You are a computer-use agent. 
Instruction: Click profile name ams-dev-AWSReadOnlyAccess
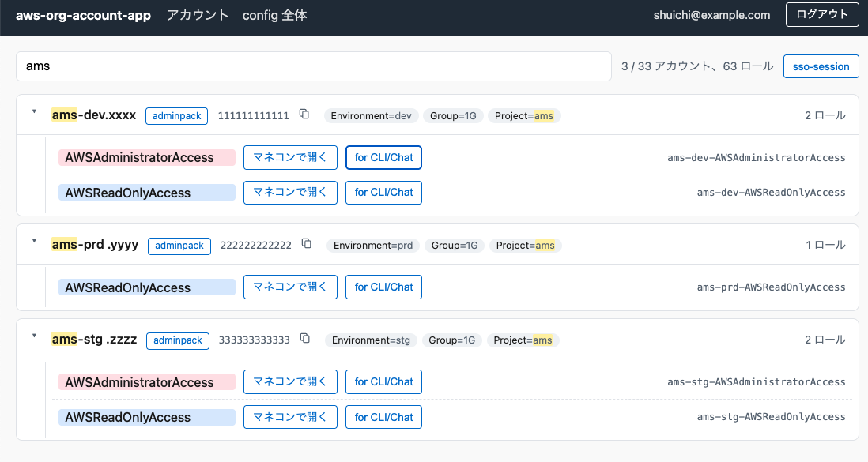click(771, 193)
